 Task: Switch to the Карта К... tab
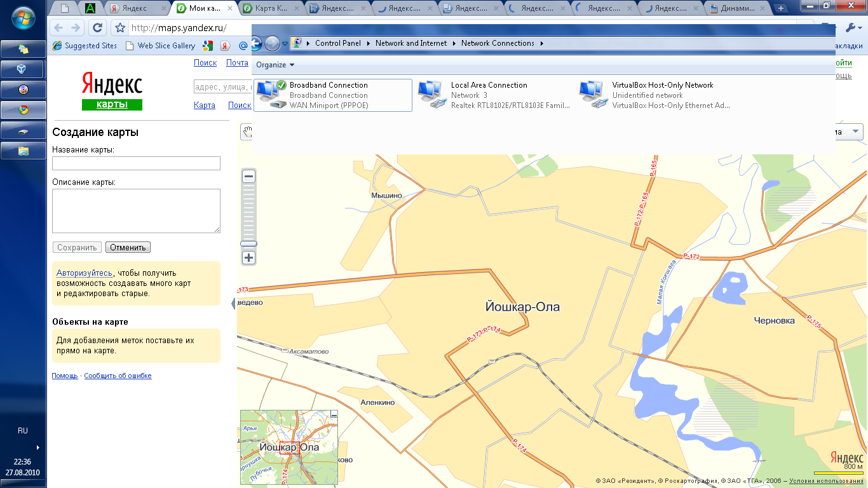click(271, 8)
